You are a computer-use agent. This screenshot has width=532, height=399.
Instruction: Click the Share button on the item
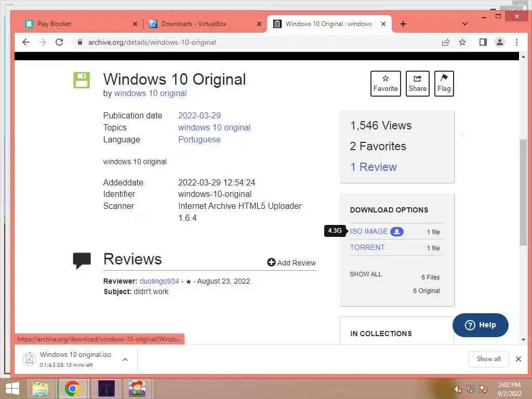coord(417,84)
